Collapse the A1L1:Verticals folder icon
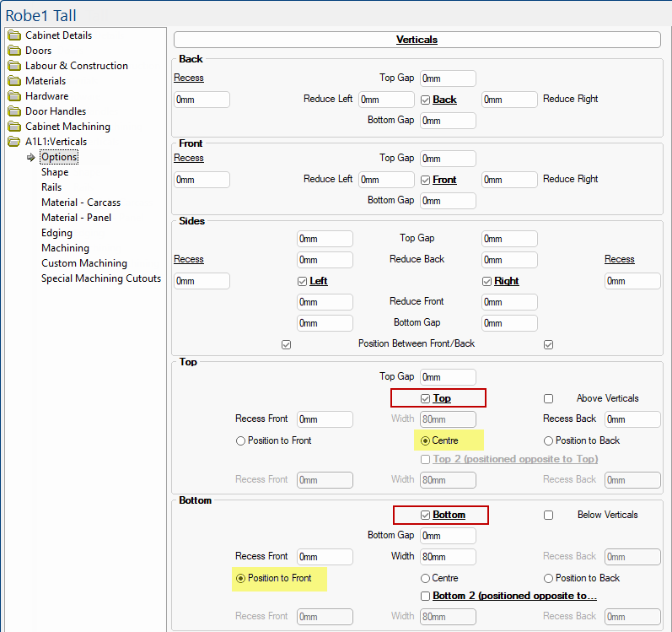The width and height of the screenshot is (672, 632). click(14, 142)
